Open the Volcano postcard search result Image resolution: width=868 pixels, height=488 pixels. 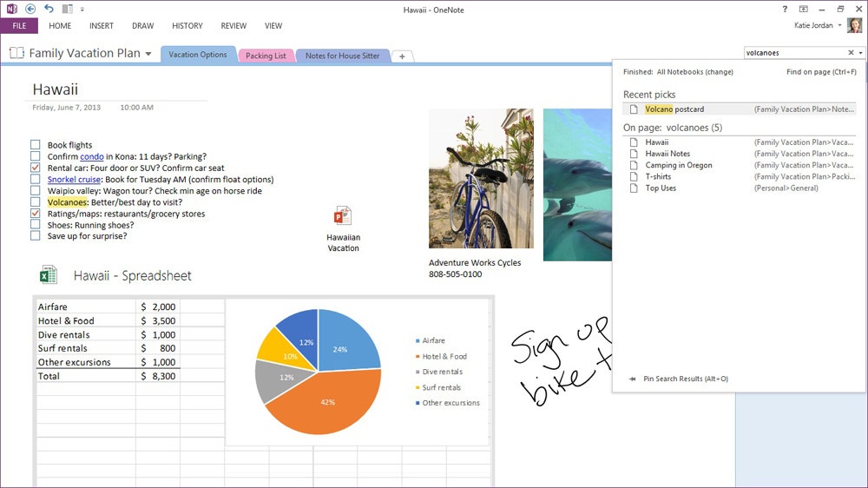[x=674, y=109]
